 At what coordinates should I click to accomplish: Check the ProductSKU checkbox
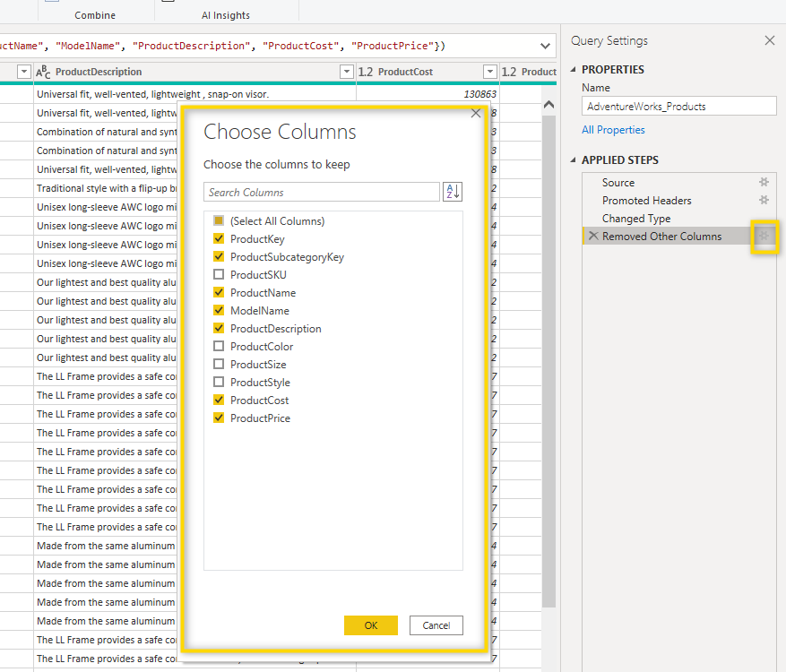click(219, 274)
